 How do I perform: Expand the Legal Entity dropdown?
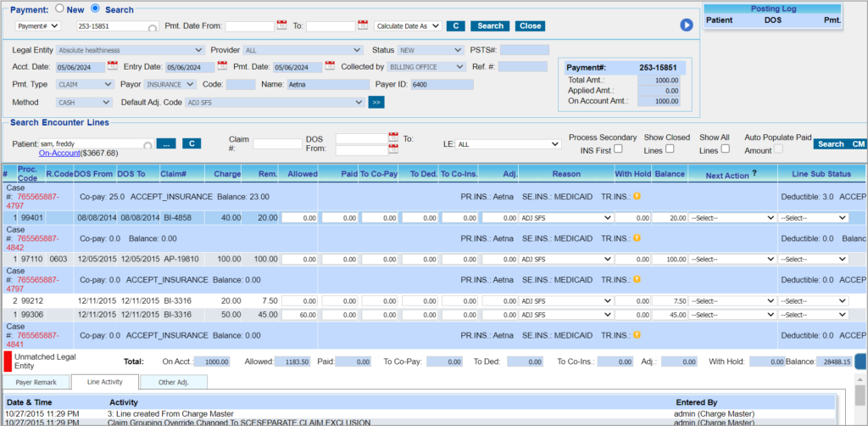tap(131, 50)
